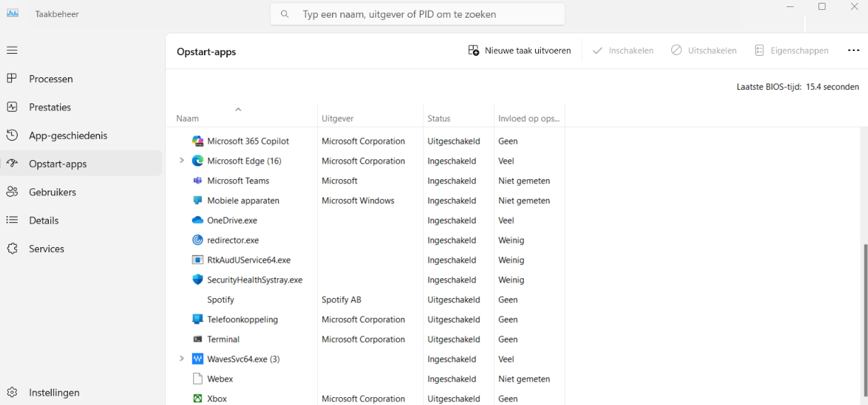This screenshot has width=868, height=405.
Task: Click sort arrow above Naam column
Action: [x=238, y=109]
